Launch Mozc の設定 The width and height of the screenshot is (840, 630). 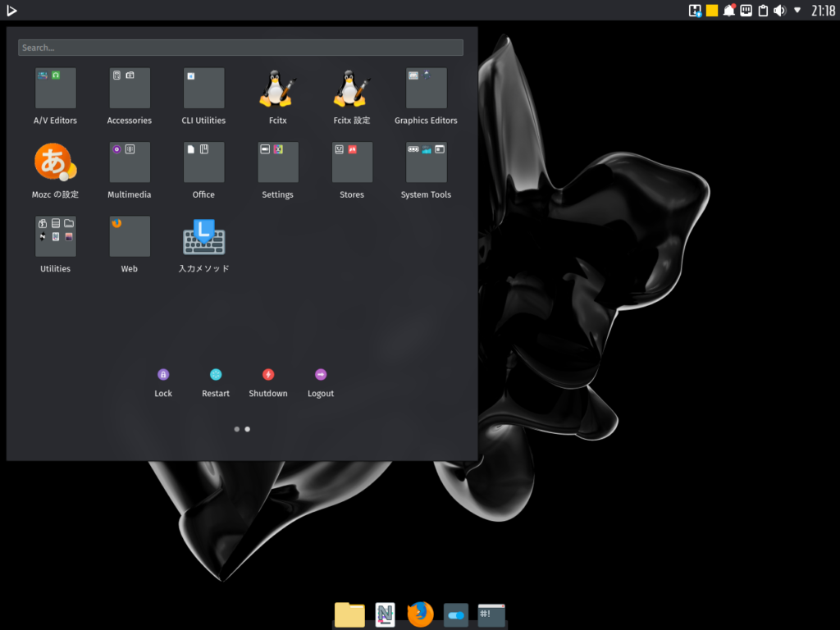[55, 162]
